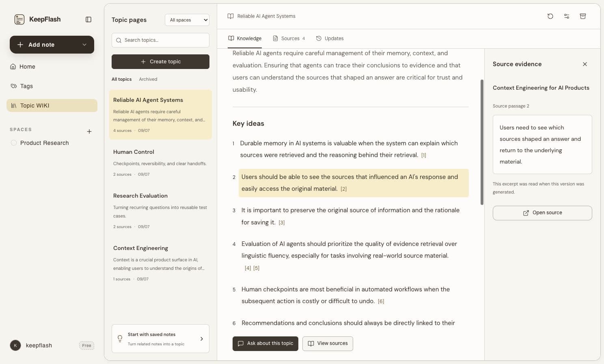Click the refresh icon in topic header
604x364 pixels.
[x=550, y=16]
